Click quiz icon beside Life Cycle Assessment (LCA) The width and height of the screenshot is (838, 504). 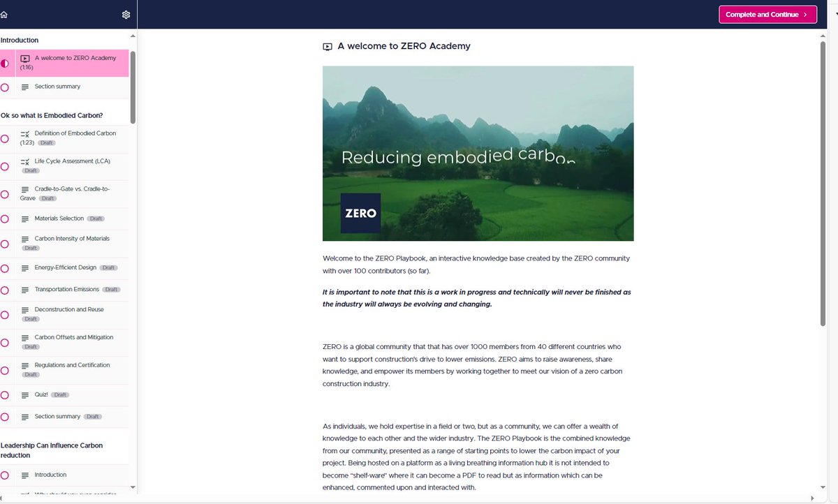tap(25, 161)
